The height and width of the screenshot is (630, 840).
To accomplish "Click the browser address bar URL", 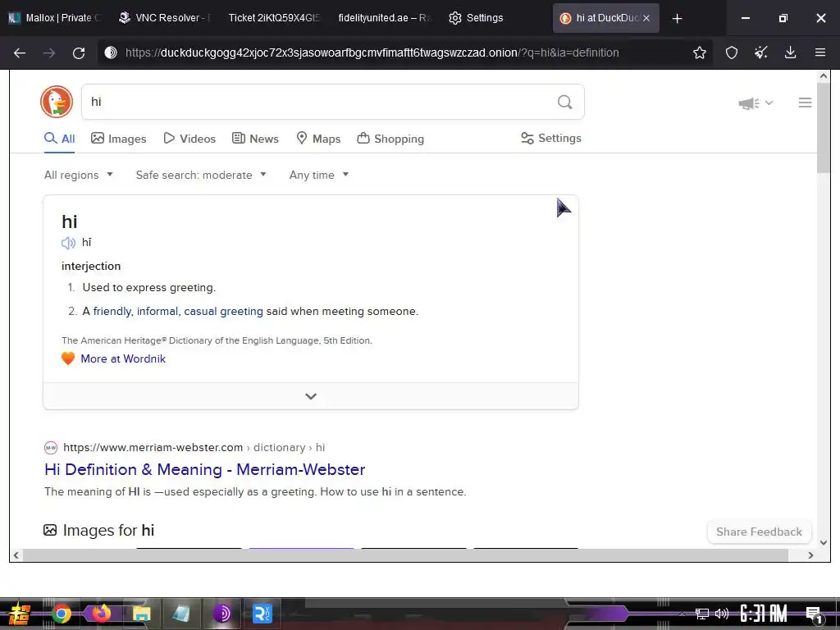I will [x=372, y=52].
